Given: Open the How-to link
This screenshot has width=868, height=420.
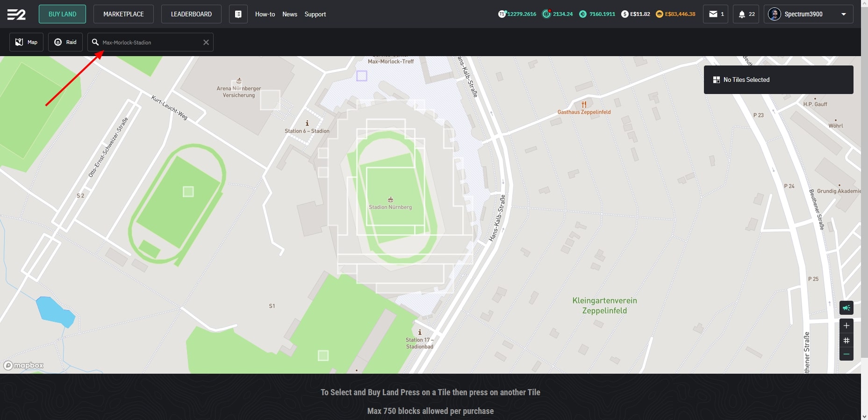Looking at the screenshot, I should [265, 14].
